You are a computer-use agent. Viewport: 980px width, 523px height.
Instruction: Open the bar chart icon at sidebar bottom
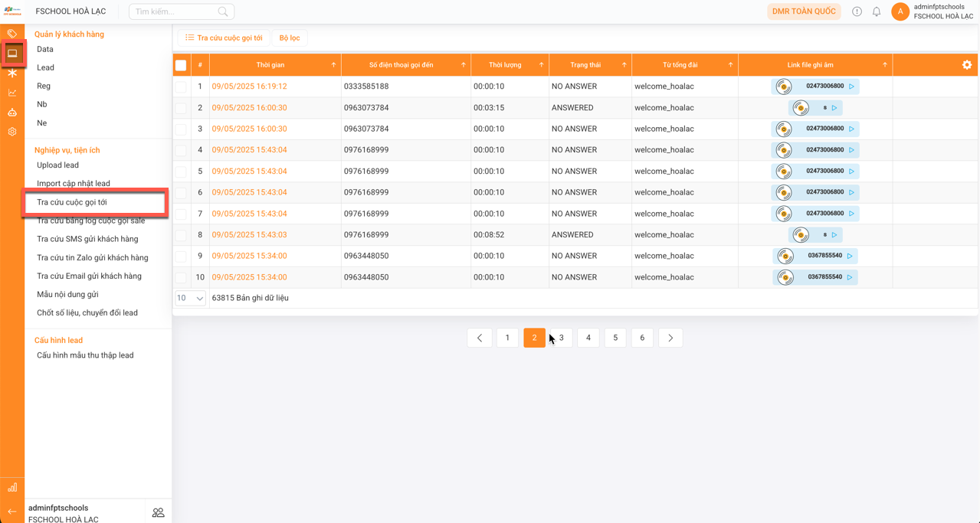pos(12,488)
